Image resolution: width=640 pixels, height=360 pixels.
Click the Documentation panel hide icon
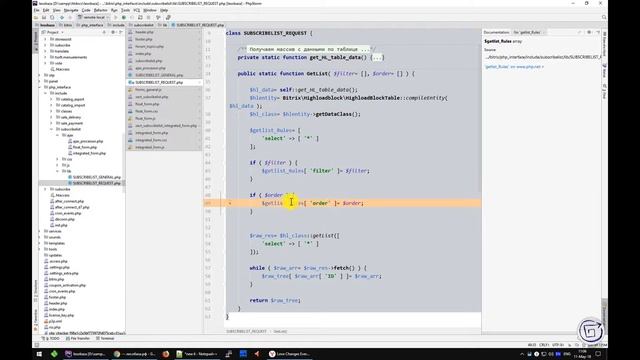click(598, 32)
